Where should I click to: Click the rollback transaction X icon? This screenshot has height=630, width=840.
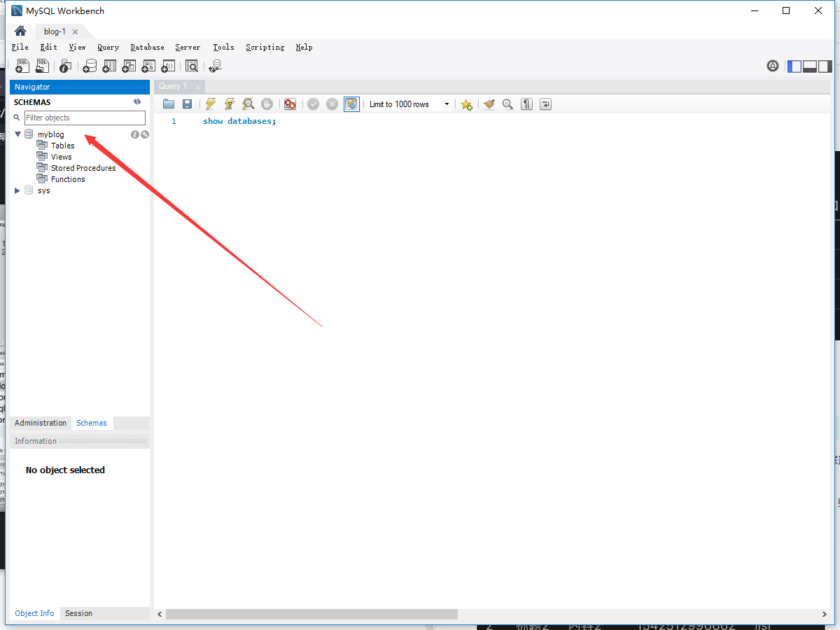pyautogui.click(x=332, y=104)
